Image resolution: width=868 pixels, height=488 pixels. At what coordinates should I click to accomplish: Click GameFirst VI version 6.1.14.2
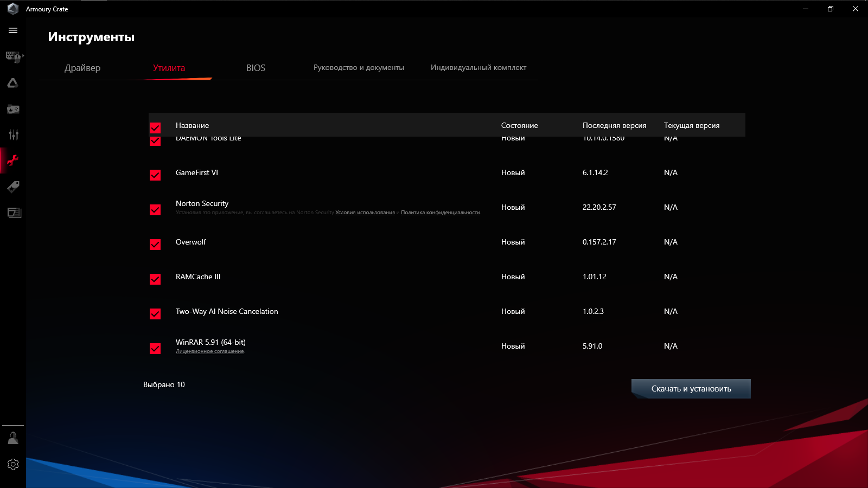[x=595, y=172]
